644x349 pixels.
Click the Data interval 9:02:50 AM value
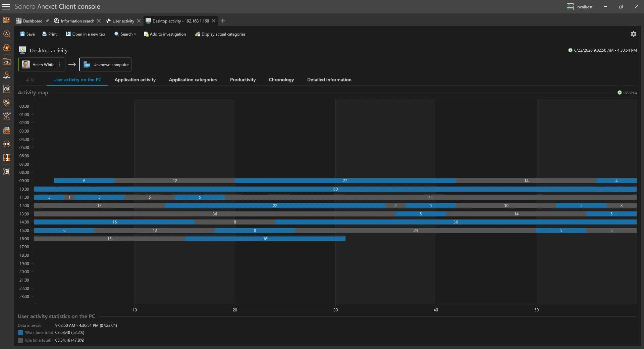point(86,325)
